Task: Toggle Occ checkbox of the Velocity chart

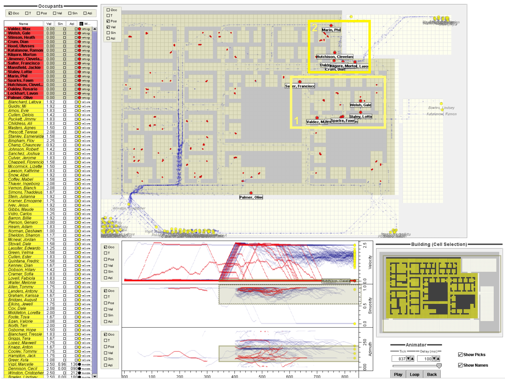Action: [x=106, y=247]
